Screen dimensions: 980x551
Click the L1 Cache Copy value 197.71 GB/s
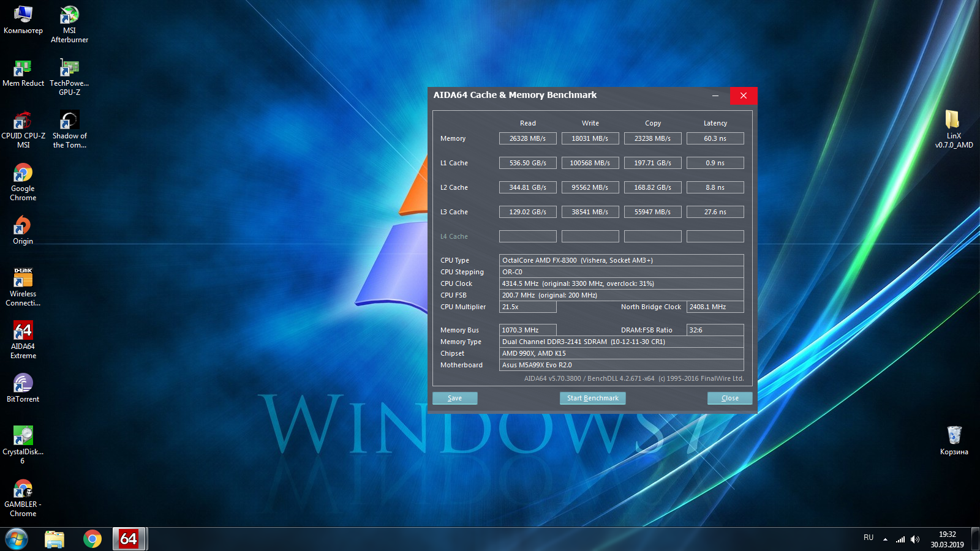coord(653,163)
